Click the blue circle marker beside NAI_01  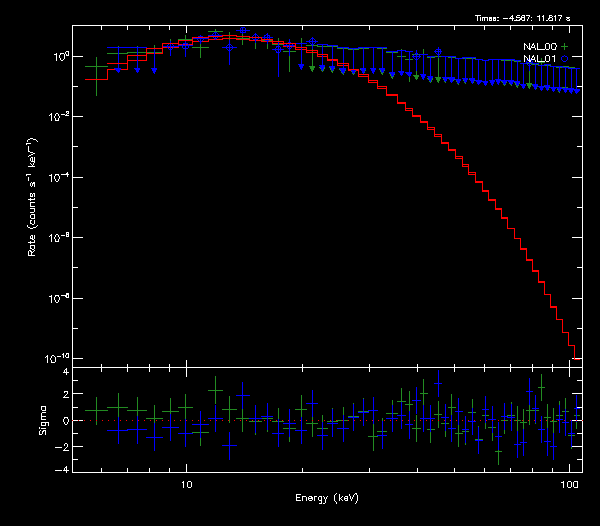(564, 59)
